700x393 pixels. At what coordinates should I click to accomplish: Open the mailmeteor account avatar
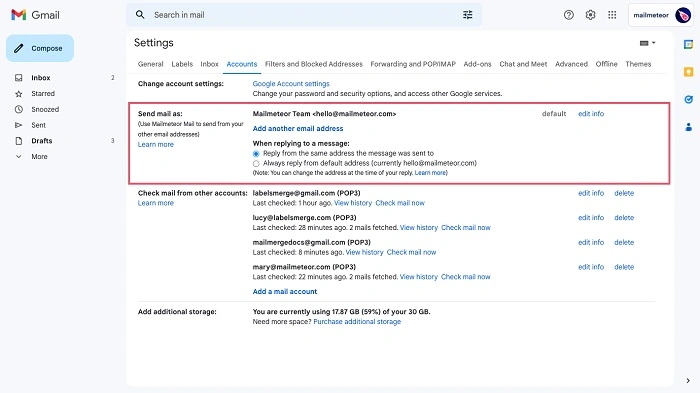pyautogui.click(x=683, y=15)
